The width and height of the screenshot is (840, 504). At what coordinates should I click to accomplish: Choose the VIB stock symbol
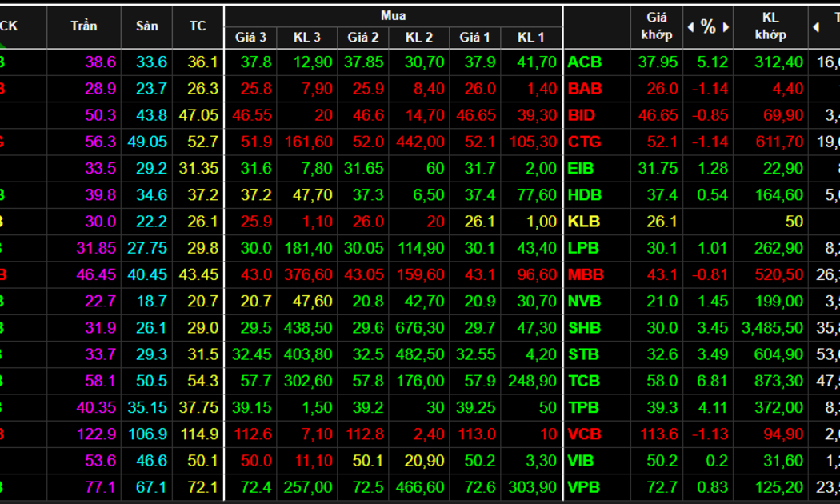tap(581, 461)
